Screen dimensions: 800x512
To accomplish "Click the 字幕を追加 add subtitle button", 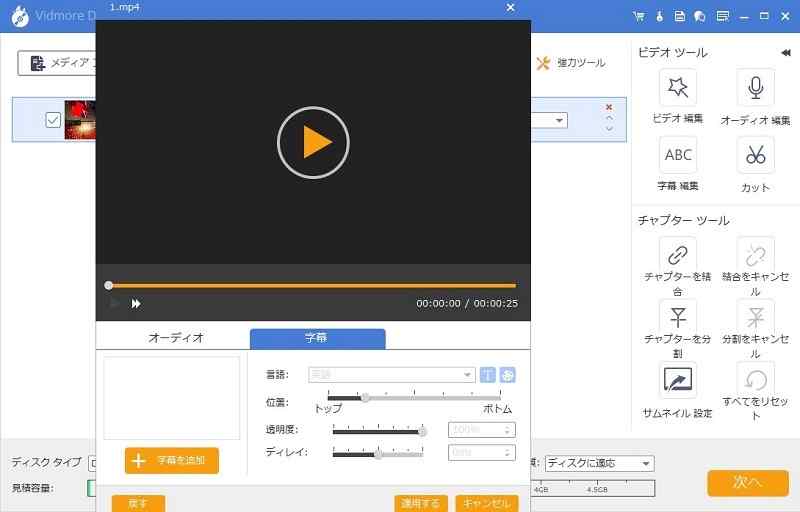I will click(x=172, y=460).
